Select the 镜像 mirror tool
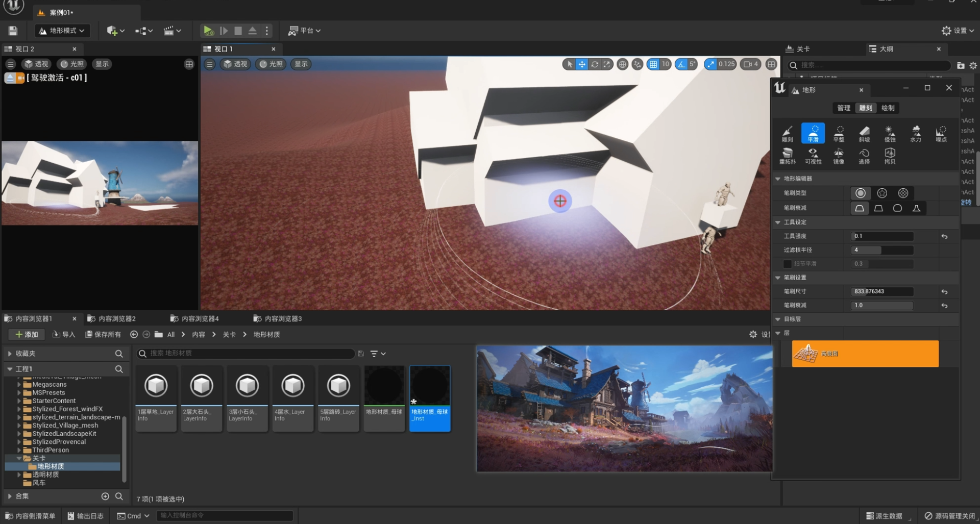 coord(838,156)
